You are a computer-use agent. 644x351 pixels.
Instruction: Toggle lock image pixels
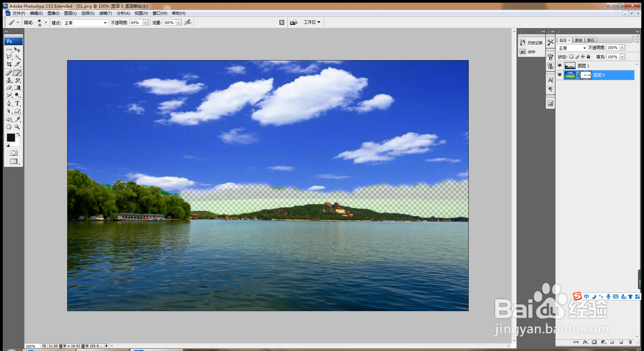[577, 57]
